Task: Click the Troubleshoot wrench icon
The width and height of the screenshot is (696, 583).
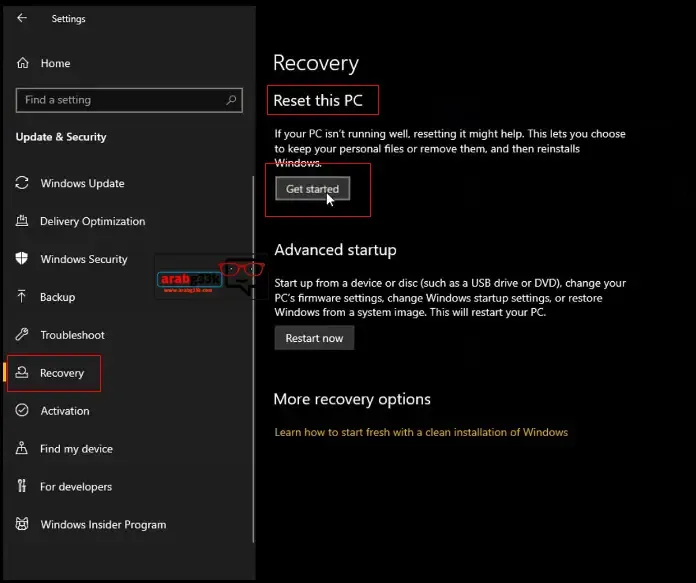Action: [22, 334]
